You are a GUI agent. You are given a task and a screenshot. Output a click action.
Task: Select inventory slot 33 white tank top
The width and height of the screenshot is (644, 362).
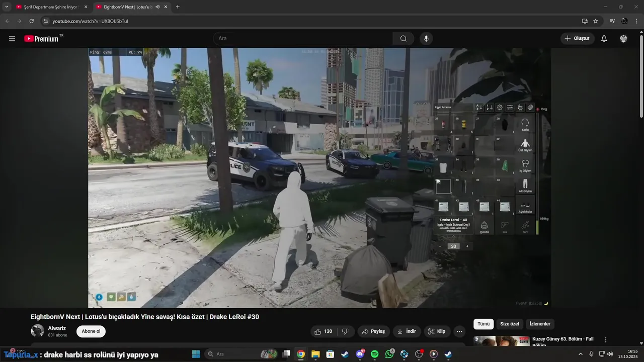point(443,166)
